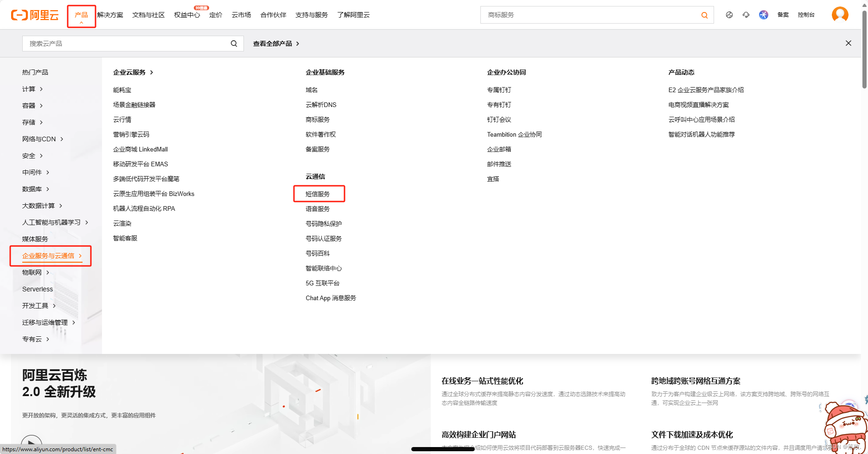Click the 阿里云 logo
The height and width of the screenshot is (454, 868).
(35, 15)
